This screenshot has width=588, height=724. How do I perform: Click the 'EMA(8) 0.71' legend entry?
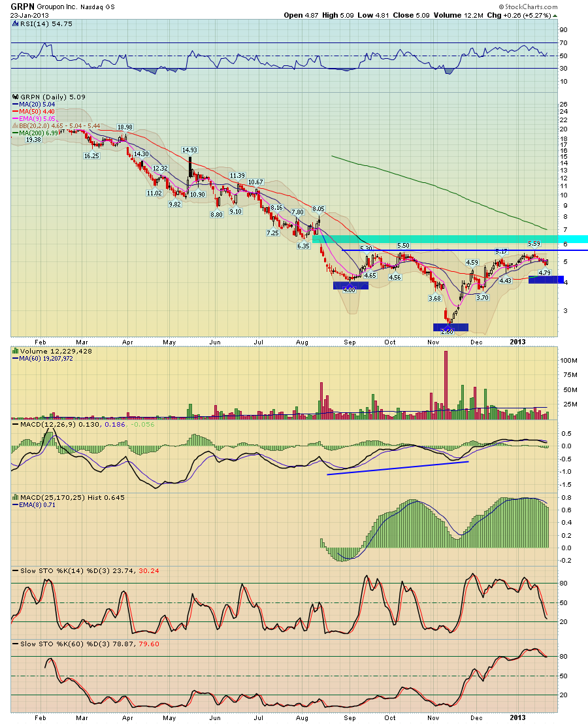(37, 504)
